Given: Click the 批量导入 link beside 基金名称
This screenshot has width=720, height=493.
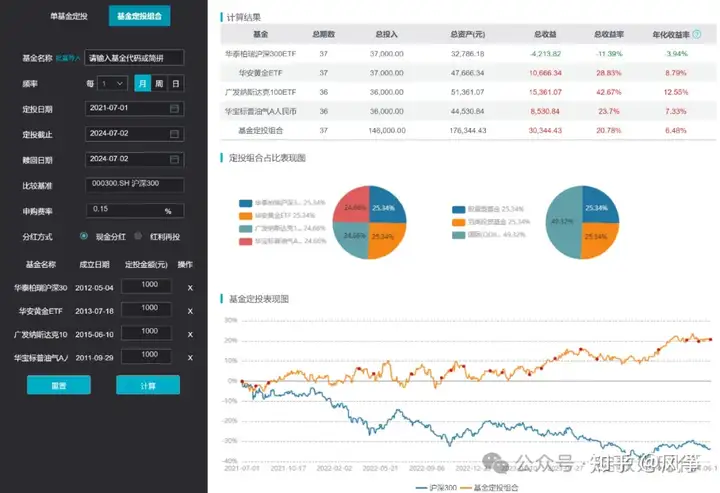Looking at the screenshot, I should [x=68, y=58].
